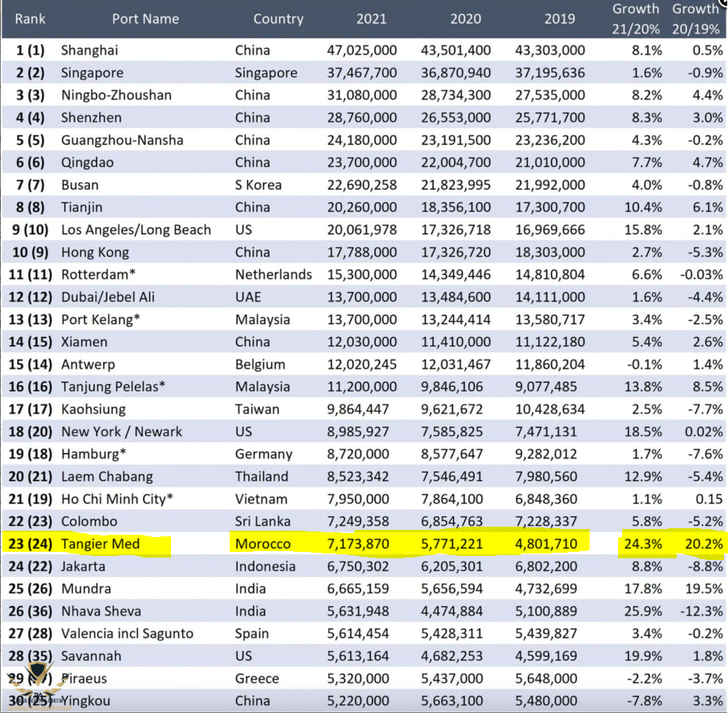Select the Netherlands country cell
Image resolution: width=728 pixels, height=713 pixels.
coord(274,274)
